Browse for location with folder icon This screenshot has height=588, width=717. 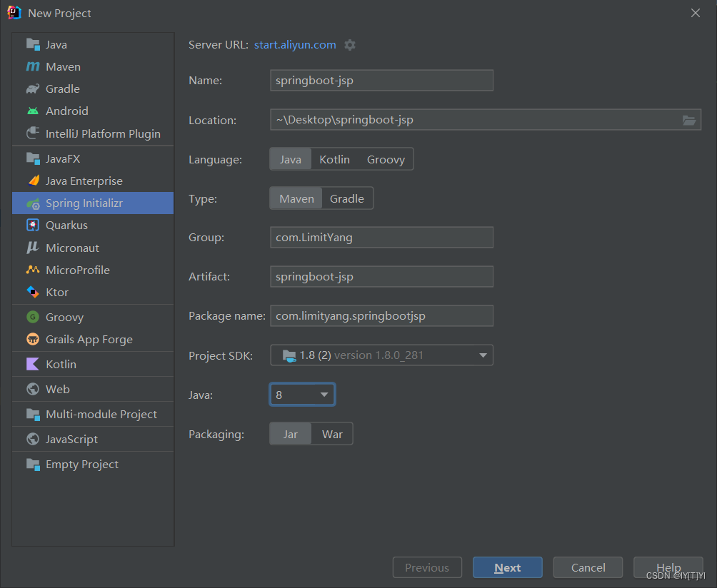(689, 120)
